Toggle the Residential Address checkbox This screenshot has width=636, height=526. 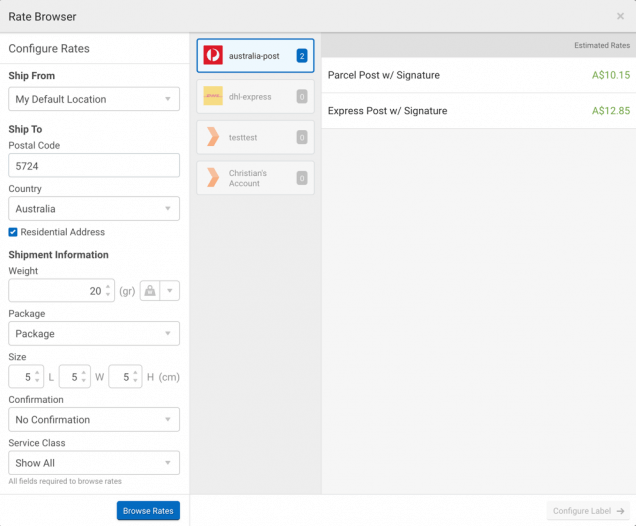(13, 232)
